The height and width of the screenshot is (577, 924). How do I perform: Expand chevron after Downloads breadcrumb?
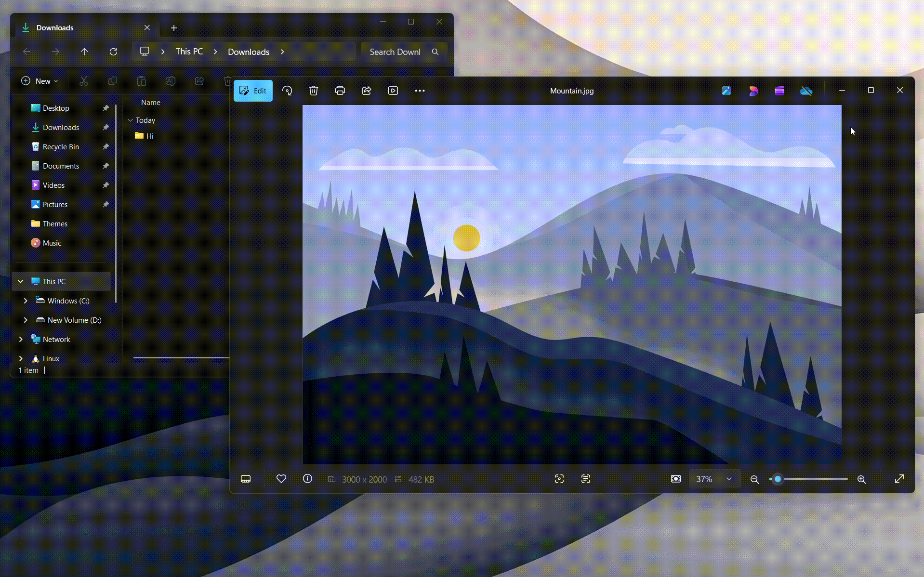click(282, 52)
